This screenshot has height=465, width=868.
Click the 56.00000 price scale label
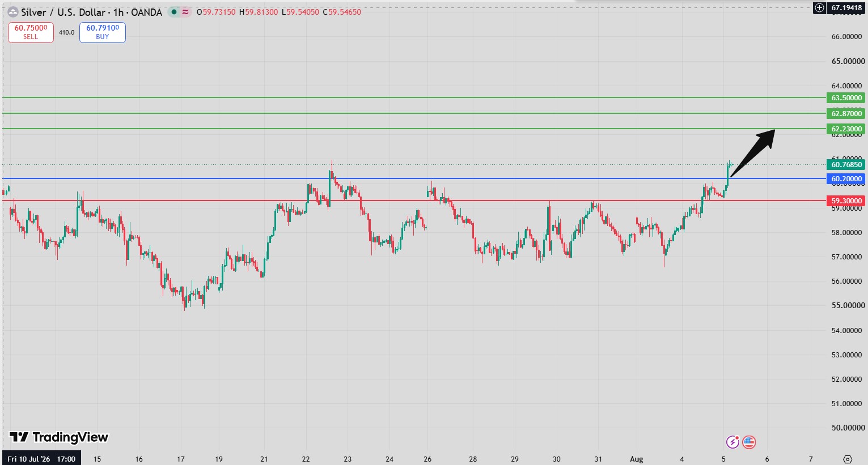point(848,281)
